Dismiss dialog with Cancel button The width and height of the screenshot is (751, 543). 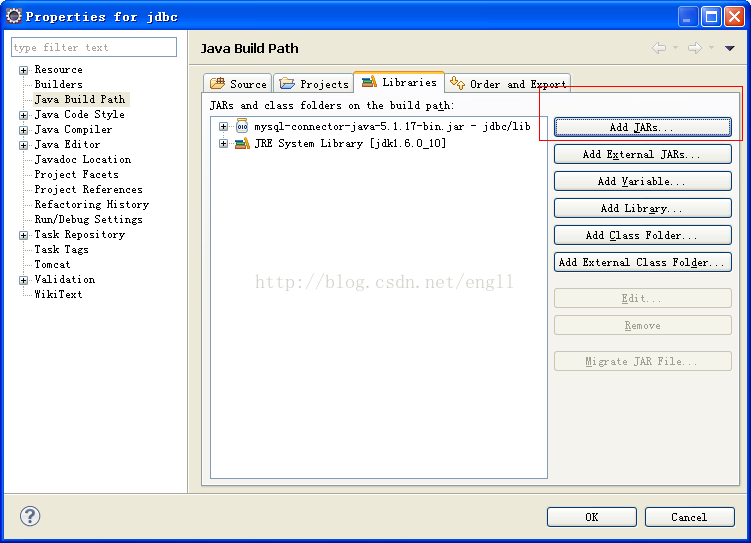click(690, 517)
